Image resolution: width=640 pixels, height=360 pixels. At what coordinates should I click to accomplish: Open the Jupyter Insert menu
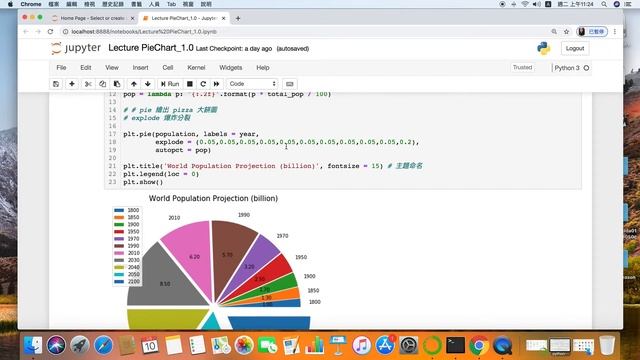click(140, 68)
